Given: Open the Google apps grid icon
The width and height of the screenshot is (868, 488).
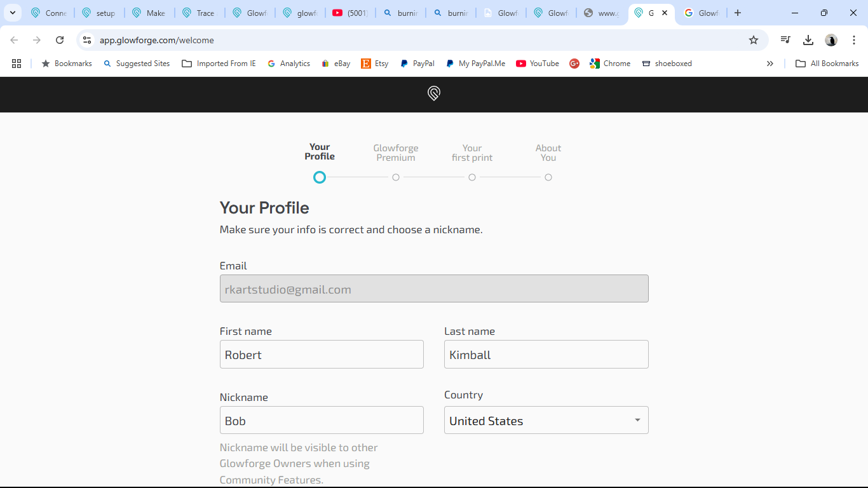Looking at the screenshot, I should point(17,64).
